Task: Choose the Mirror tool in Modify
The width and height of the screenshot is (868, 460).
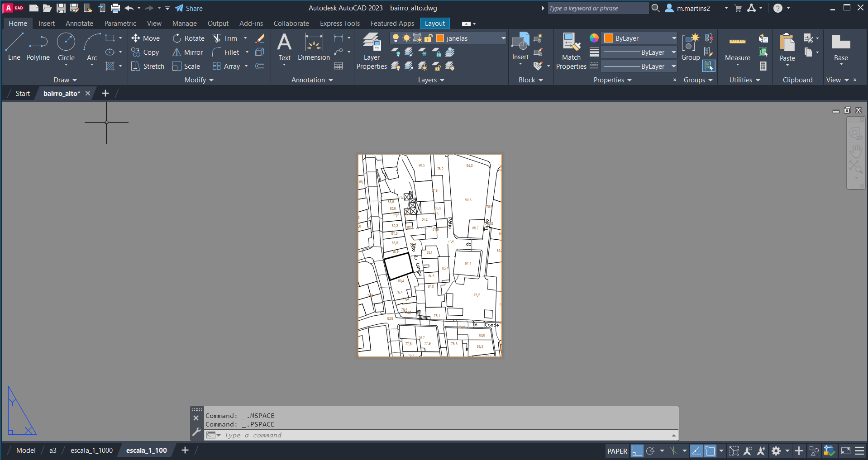Action: pyautogui.click(x=187, y=52)
